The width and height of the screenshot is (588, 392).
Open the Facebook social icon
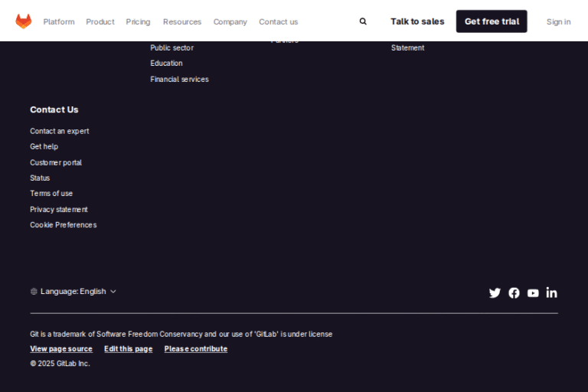tap(514, 293)
